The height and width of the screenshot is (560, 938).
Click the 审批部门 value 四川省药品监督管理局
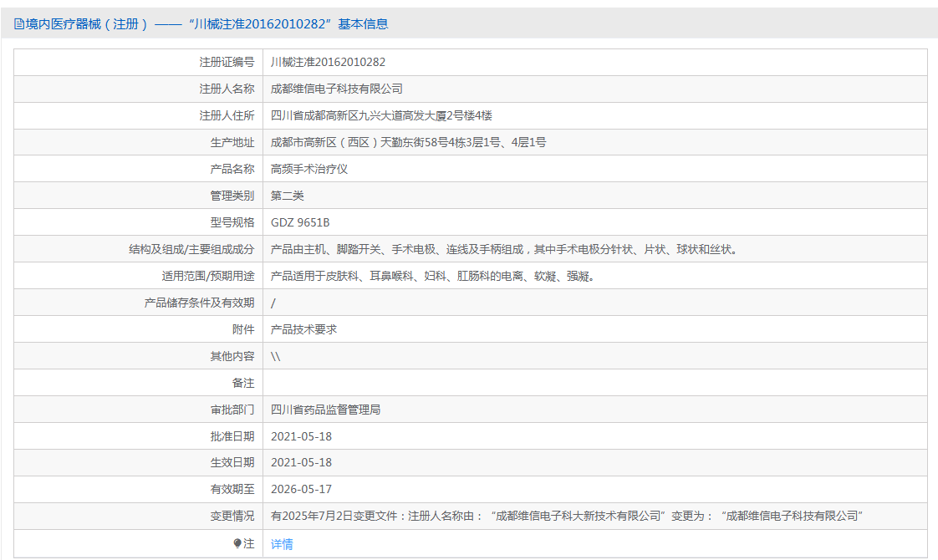(x=325, y=410)
